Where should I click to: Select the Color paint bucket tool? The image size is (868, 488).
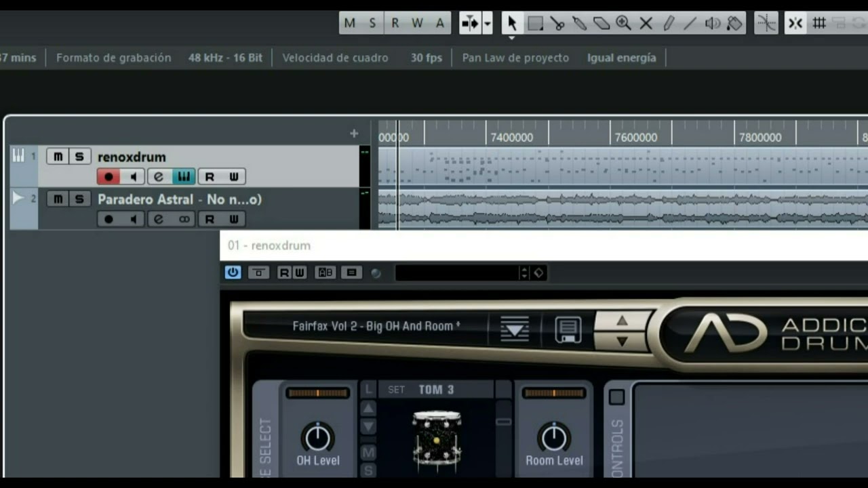point(734,23)
